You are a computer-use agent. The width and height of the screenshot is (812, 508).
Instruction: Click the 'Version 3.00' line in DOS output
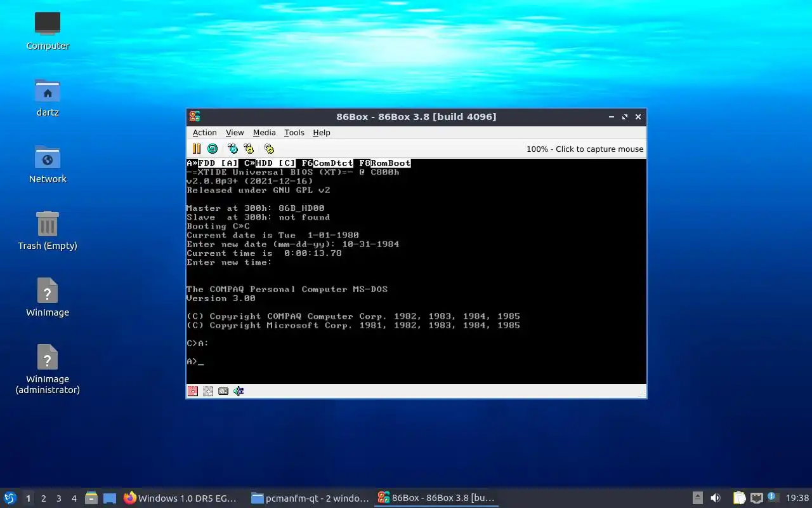[221, 298]
